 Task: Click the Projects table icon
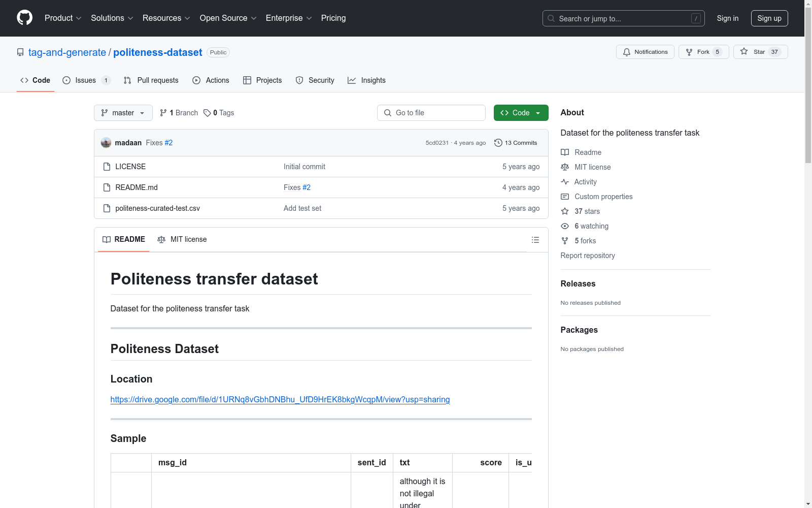(x=247, y=80)
